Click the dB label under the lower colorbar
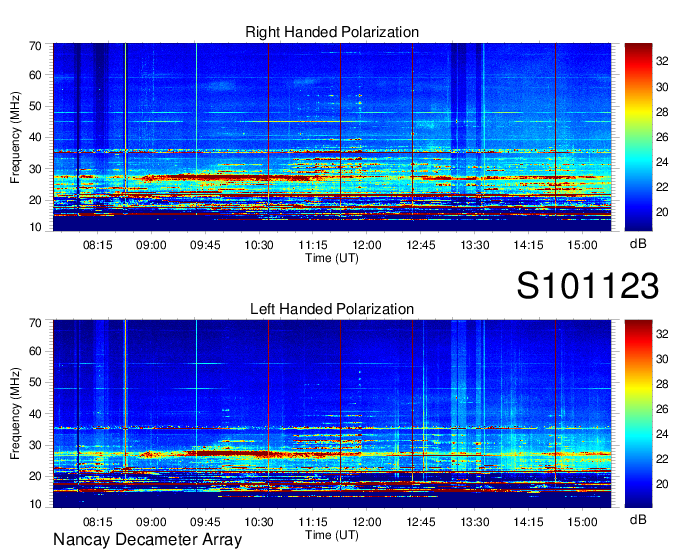The height and width of the screenshot is (552, 680). point(638,519)
